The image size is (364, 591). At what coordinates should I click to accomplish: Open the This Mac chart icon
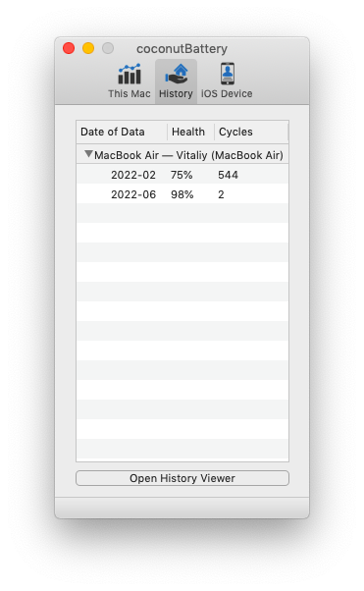(130, 74)
